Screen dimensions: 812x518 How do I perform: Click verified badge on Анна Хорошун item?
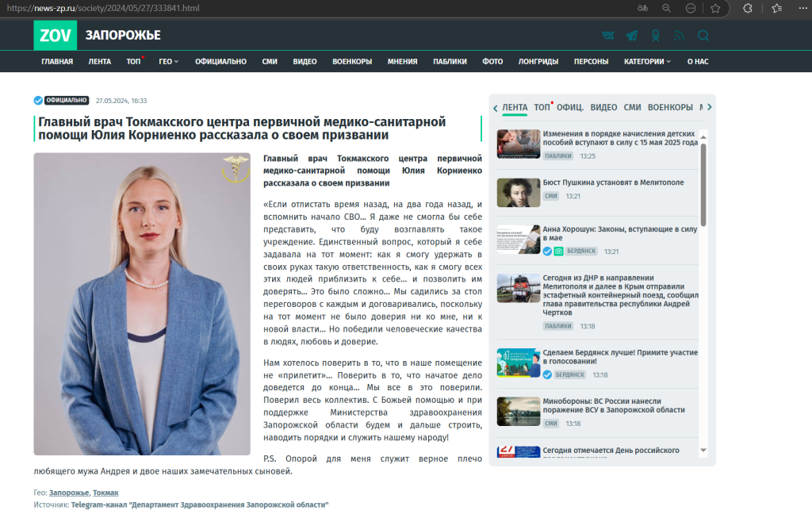[547, 251]
